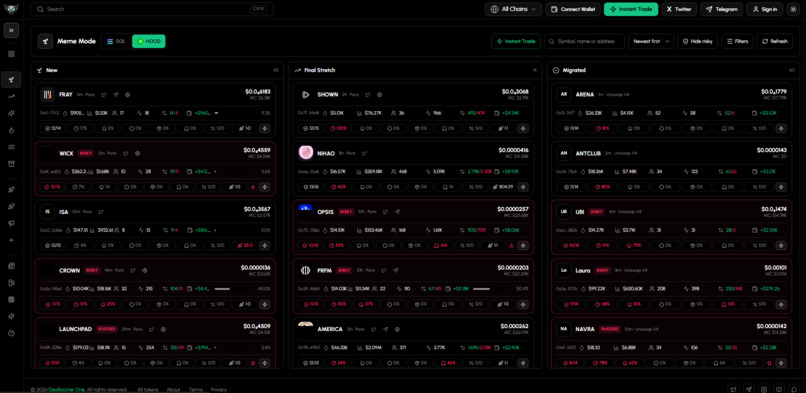Click the NAVRA token name
The width and height of the screenshot is (806, 393).
[x=585, y=329]
